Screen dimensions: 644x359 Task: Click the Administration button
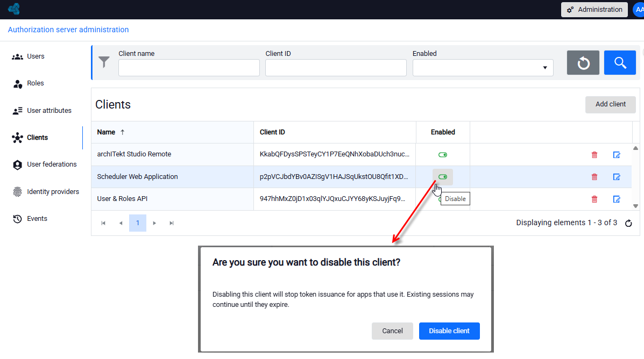tap(595, 10)
